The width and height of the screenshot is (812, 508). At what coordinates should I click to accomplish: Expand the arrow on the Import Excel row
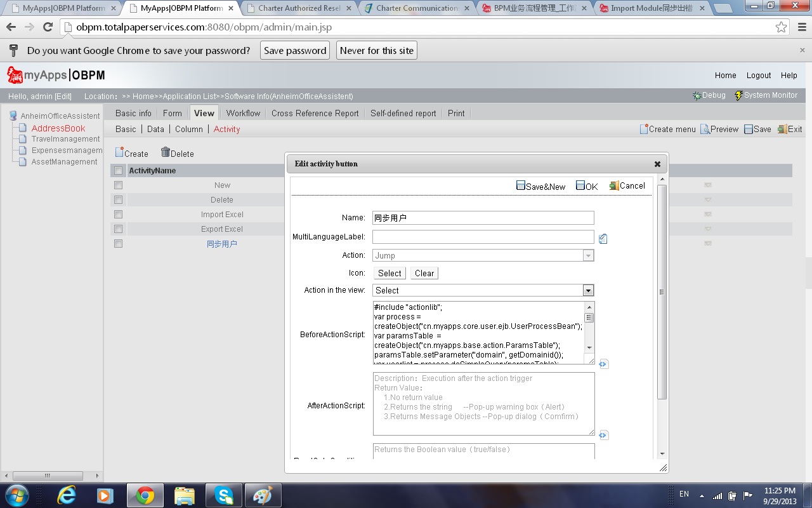click(x=707, y=214)
